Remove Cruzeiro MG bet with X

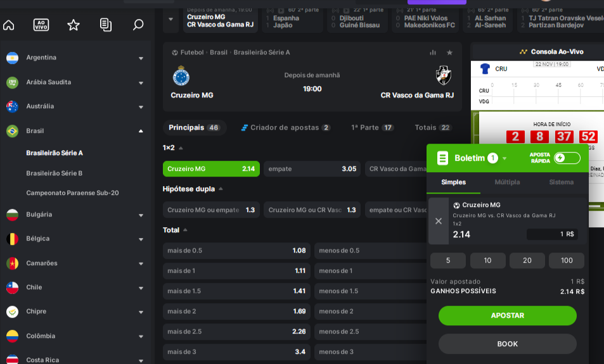pos(439,221)
